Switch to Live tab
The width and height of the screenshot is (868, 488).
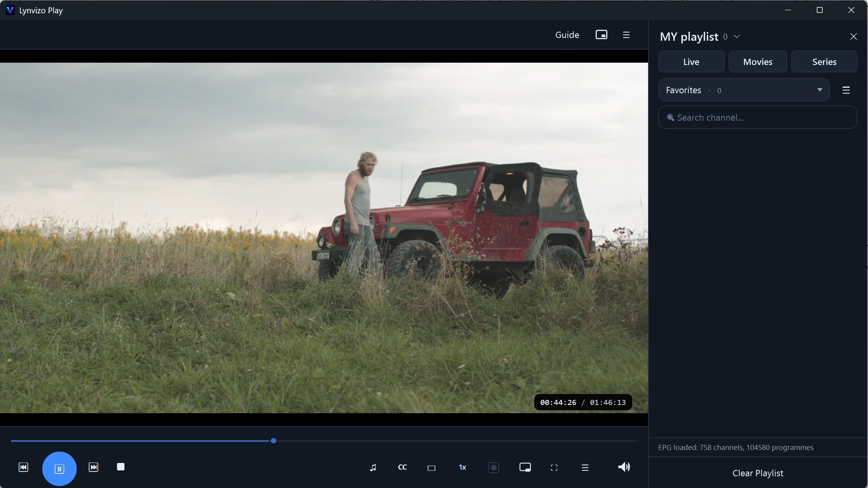tap(691, 61)
